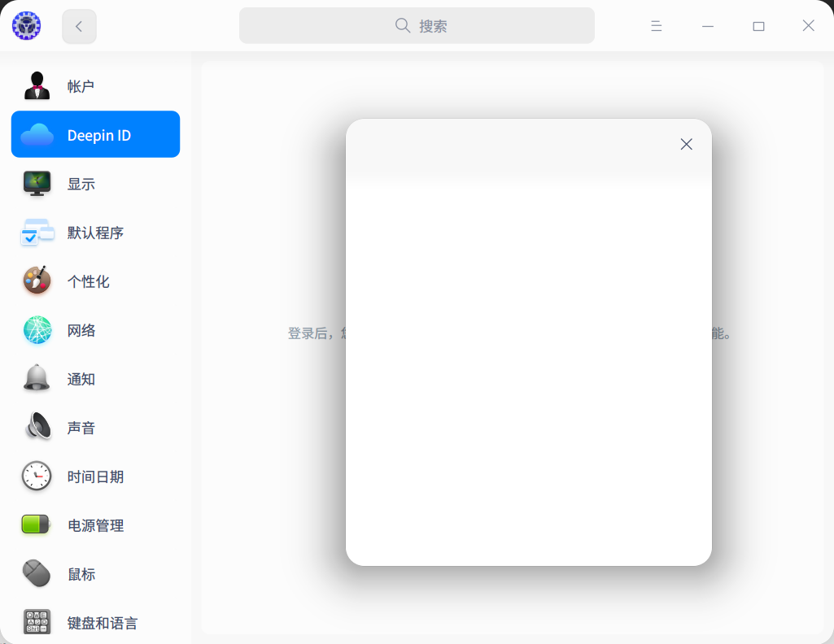
Task: Open the 时间日期 (Time and Date) settings
Action: point(95,476)
